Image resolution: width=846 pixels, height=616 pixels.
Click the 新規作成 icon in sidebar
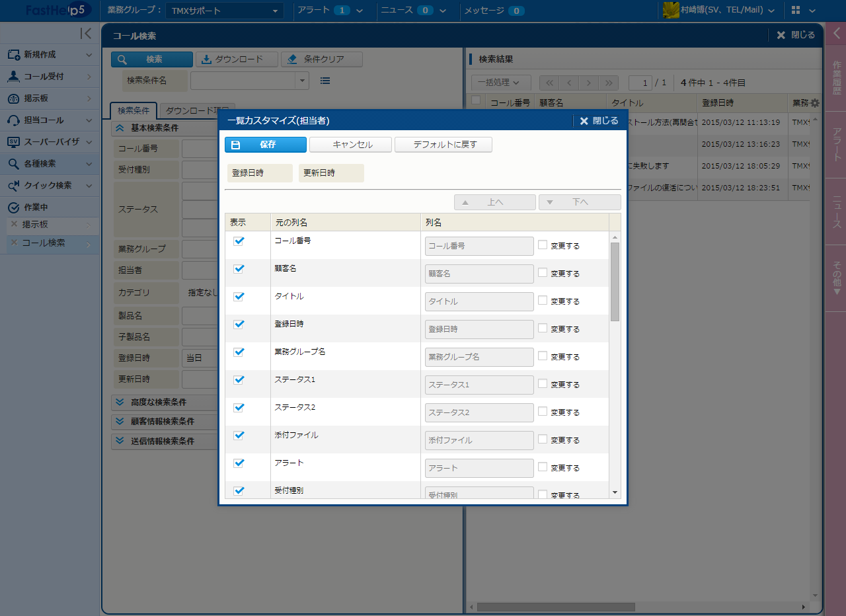tap(13, 55)
